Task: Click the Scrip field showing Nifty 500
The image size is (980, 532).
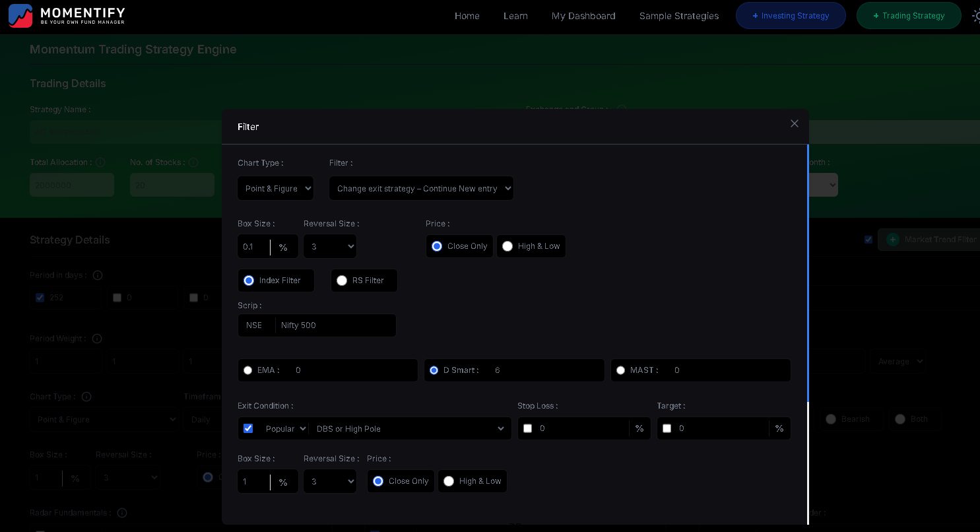Action: click(336, 325)
